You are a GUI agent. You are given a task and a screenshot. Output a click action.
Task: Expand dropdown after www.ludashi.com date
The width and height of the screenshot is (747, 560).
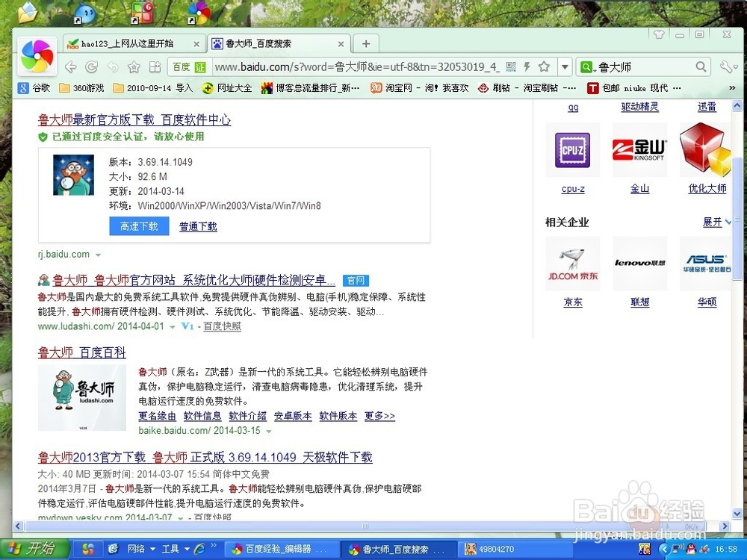pos(172,327)
